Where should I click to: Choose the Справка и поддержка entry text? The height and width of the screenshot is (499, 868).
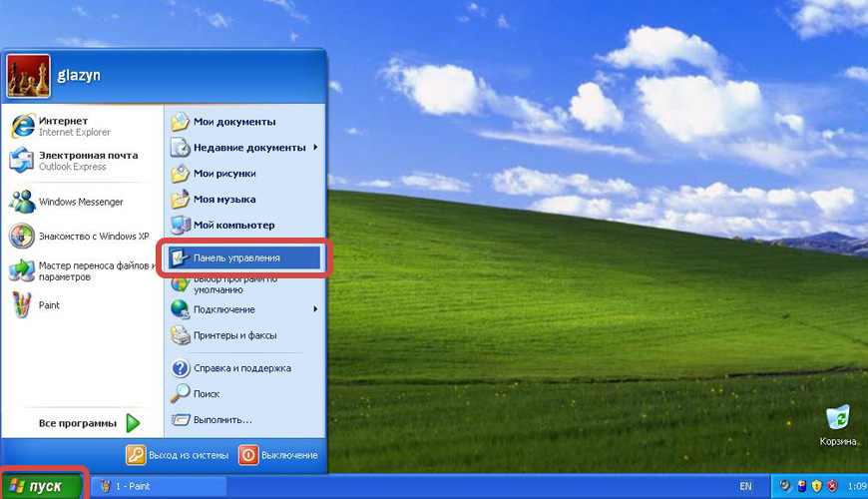click(241, 368)
